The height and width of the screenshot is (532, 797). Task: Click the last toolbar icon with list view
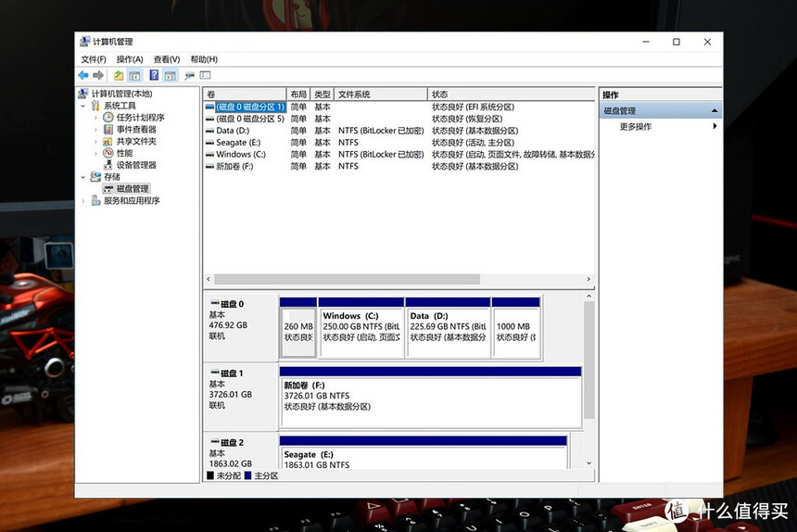206,75
